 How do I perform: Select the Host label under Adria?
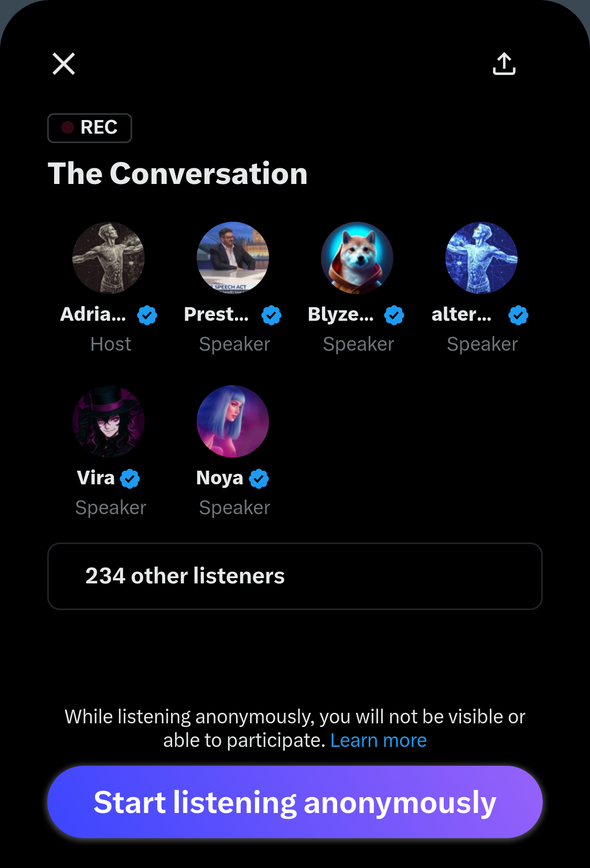click(x=111, y=344)
